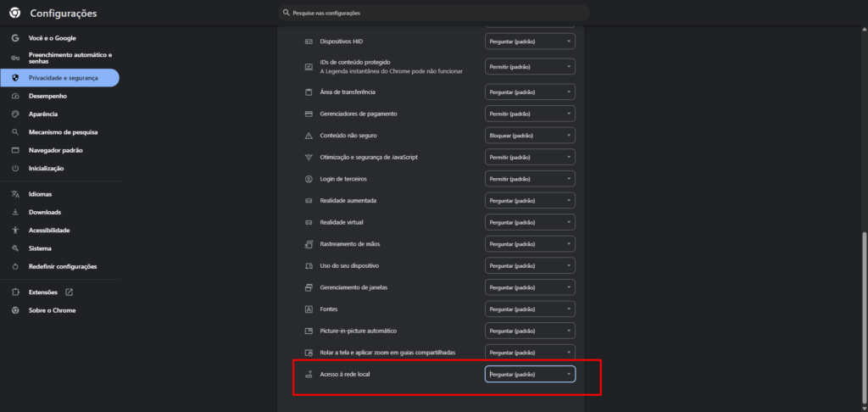Click the Conteúdo não seguro warning icon

(x=309, y=136)
